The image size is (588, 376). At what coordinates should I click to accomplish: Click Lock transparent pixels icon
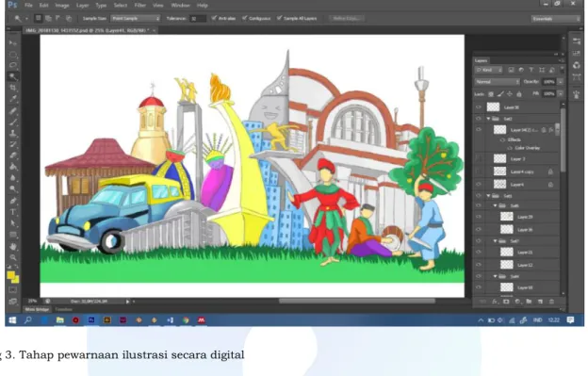(x=491, y=94)
